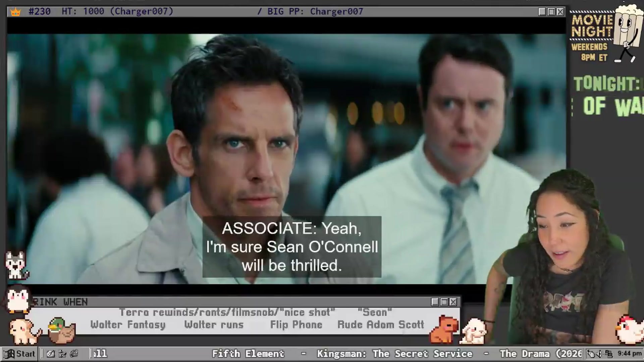This screenshot has width=644, height=362.
Task: Click the pixel chicken sticker
Action: click(630, 330)
